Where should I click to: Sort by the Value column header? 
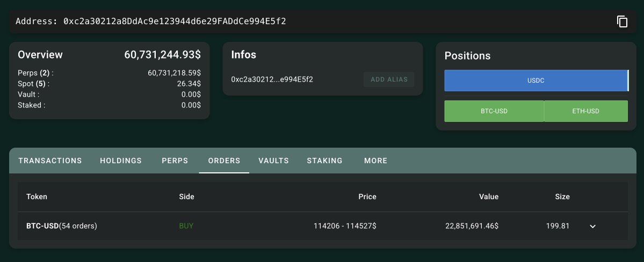coord(489,196)
